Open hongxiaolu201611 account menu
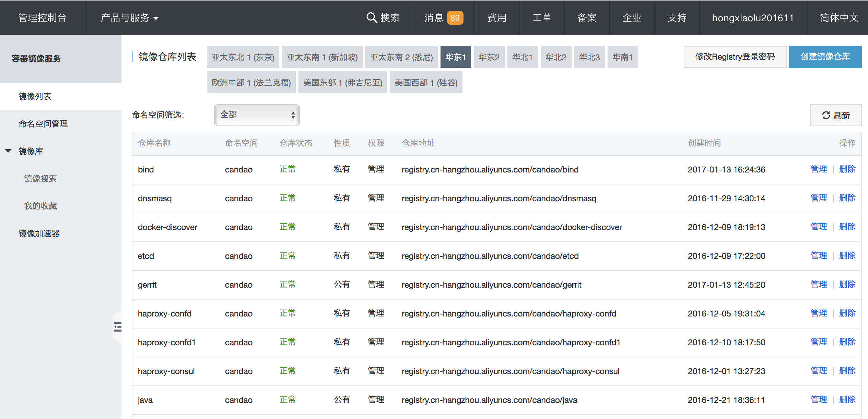Viewport: 868px width, 419px height. pyautogui.click(x=753, y=18)
